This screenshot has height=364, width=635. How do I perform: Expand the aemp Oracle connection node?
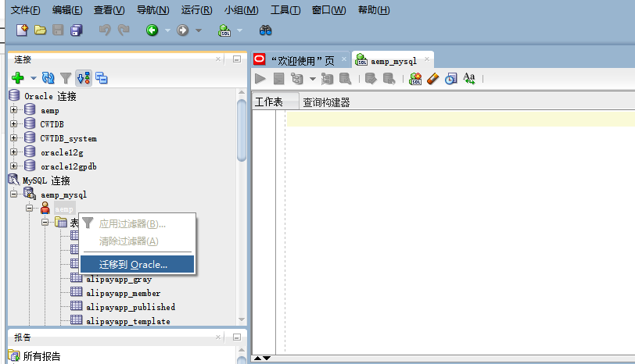point(14,109)
